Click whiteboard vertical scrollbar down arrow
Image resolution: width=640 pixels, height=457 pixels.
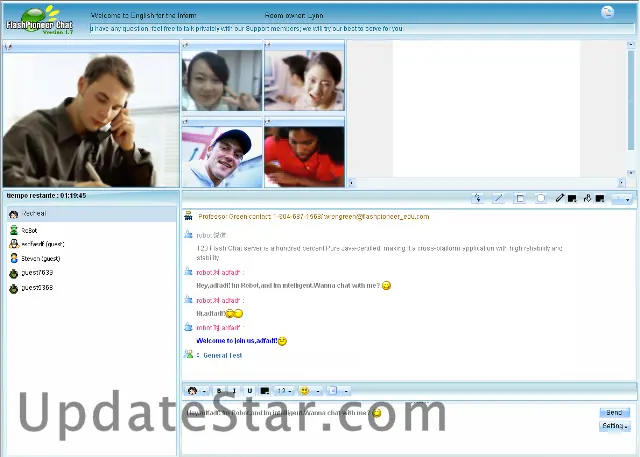click(x=631, y=173)
